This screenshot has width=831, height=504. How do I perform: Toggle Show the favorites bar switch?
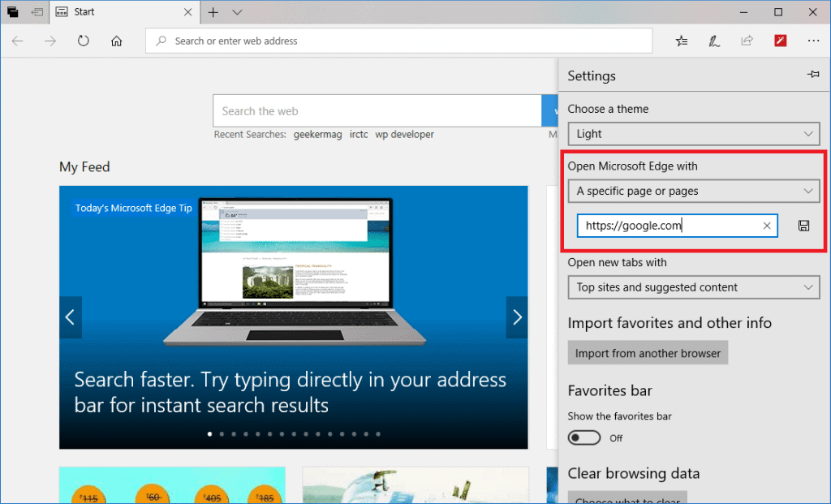coord(584,437)
